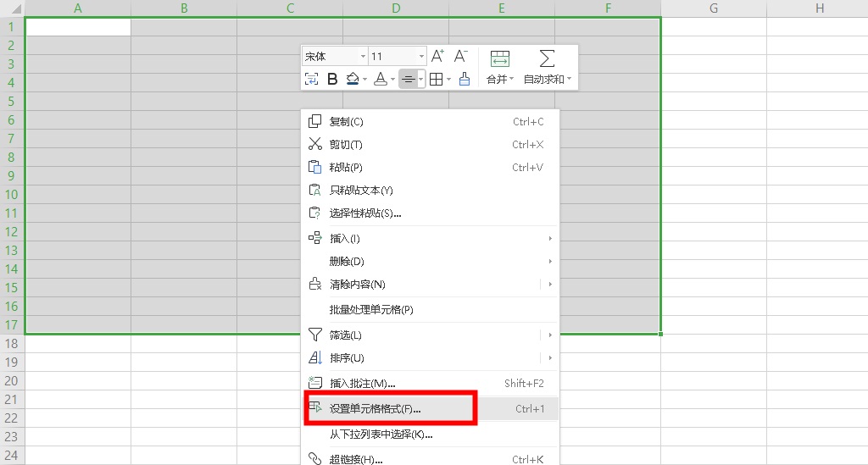Open 设置单元格格式(F)... menu entry
868x465 pixels.
tap(430, 408)
